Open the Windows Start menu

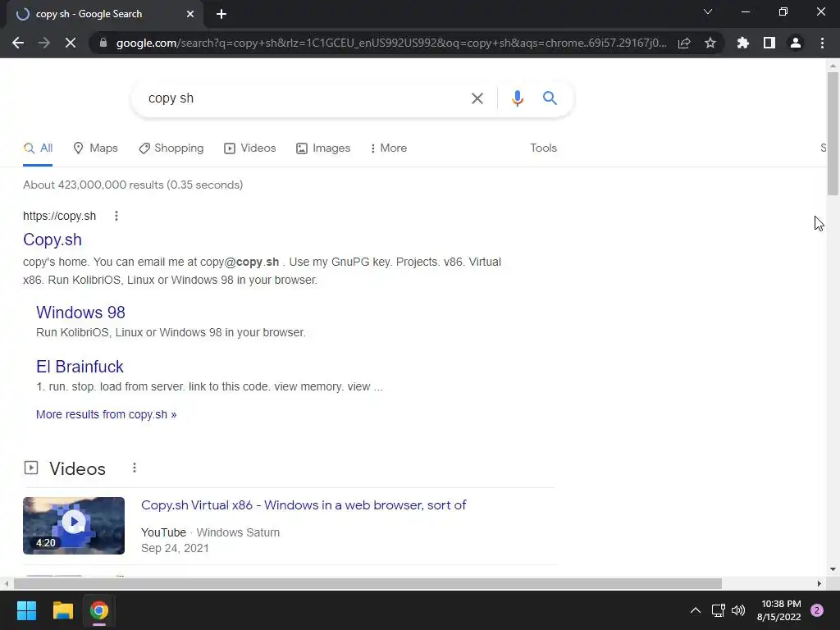click(26, 610)
